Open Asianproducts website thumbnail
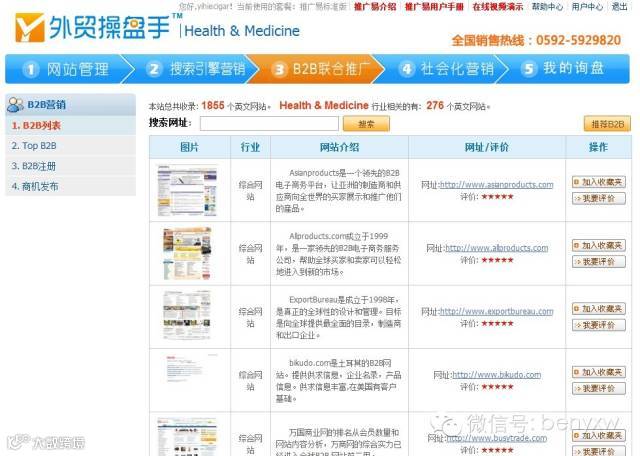 pos(187,190)
